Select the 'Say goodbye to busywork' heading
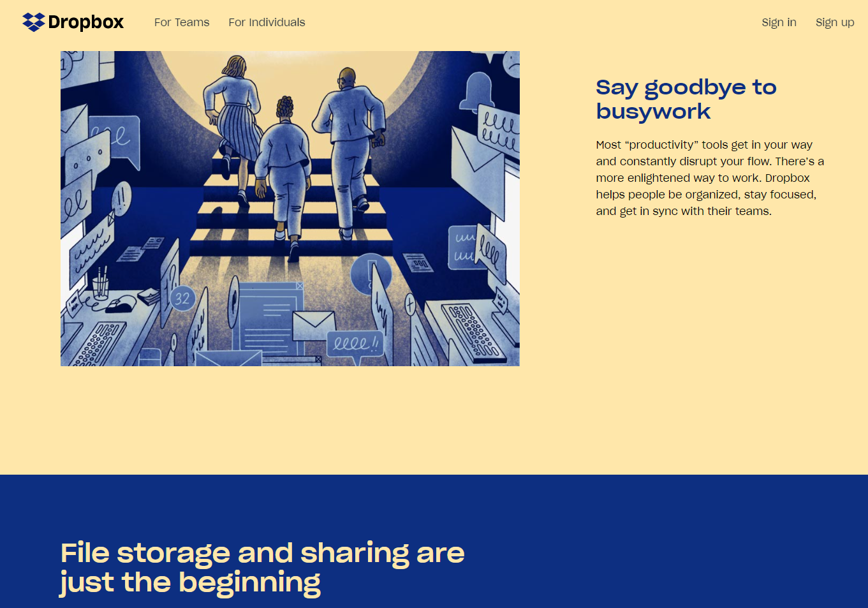868x608 pixels. click(686, 99)
